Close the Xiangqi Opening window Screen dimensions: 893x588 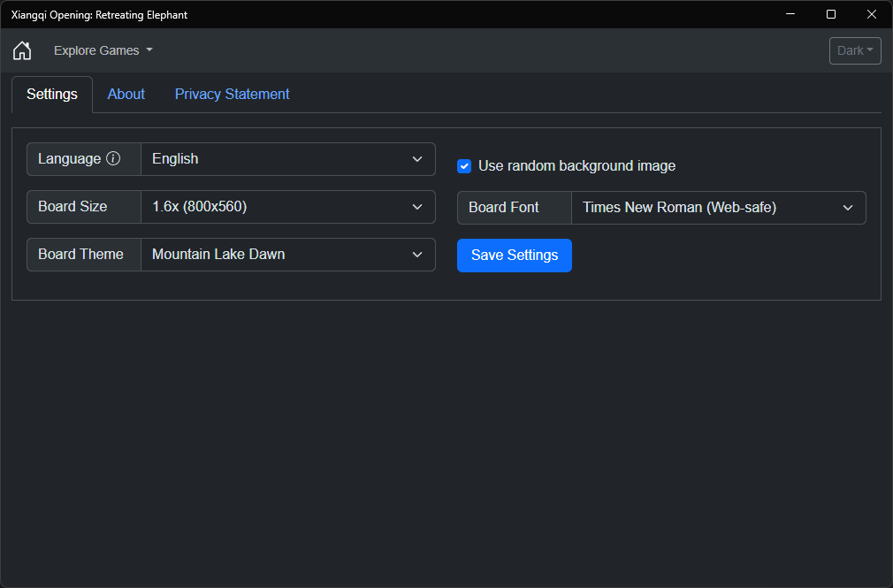(872, 14)
